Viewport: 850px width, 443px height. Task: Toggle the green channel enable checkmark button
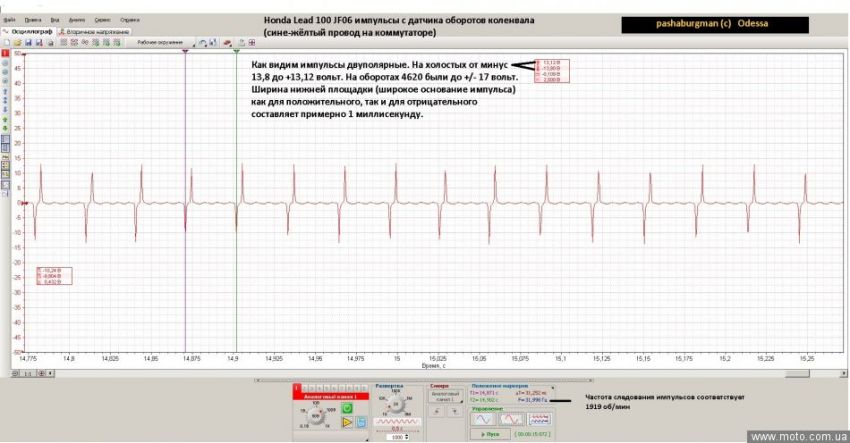(347, 408)
